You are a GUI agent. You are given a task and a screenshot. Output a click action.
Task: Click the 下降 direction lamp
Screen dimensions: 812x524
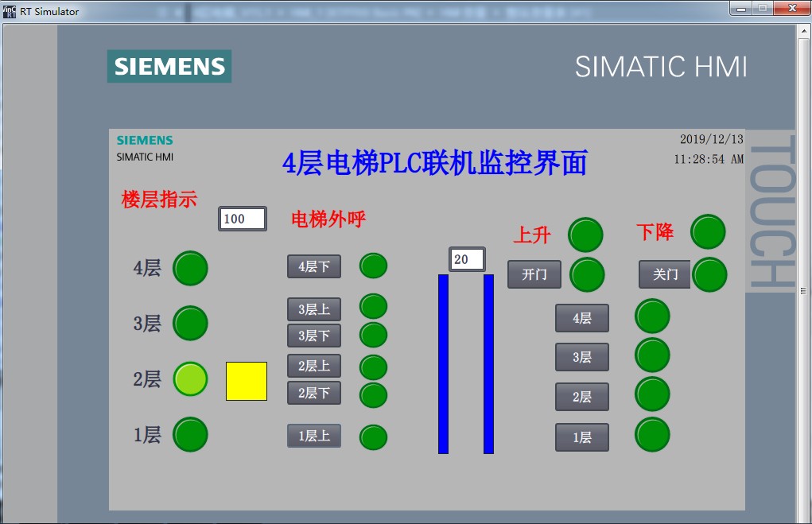[x=708, y=232]
